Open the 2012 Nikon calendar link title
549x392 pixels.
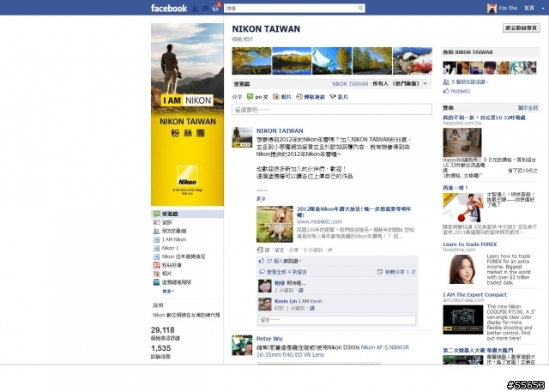(x=354, y=212)
